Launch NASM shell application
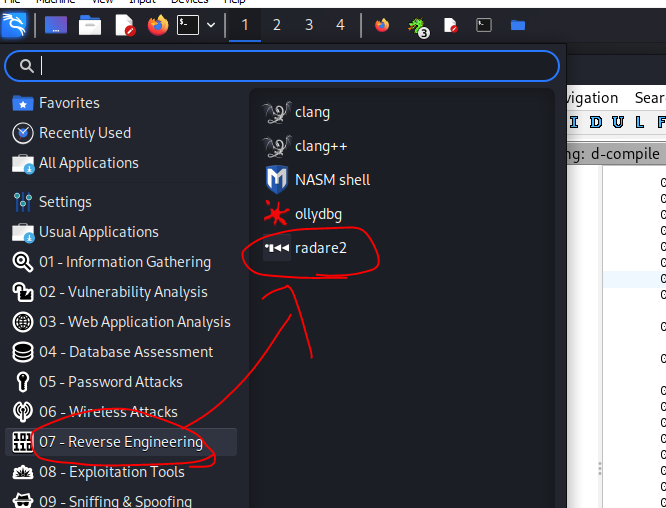Image resolution: width=666 pixels, height=508 pixels. (316, 180)
